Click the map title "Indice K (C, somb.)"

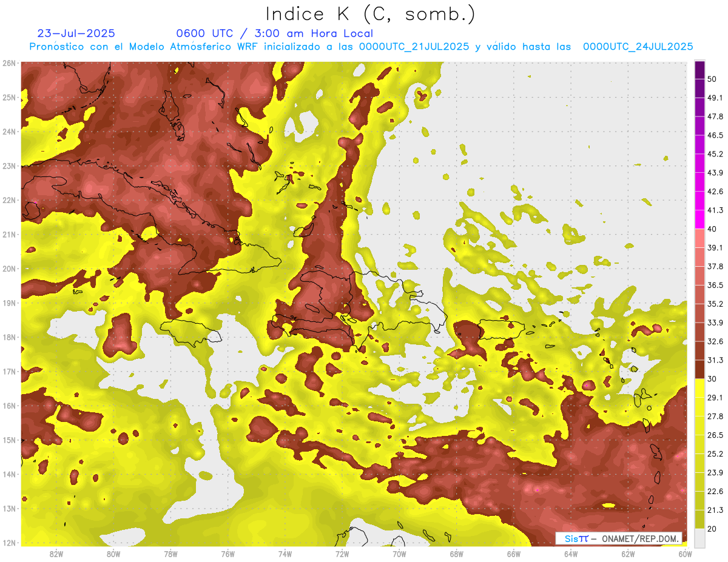371,14
